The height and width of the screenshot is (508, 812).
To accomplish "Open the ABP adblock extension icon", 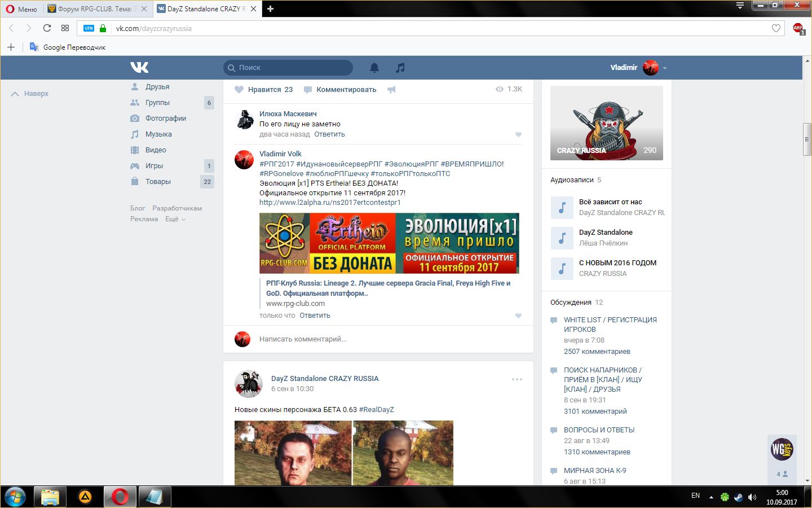I will click(798, 28).
